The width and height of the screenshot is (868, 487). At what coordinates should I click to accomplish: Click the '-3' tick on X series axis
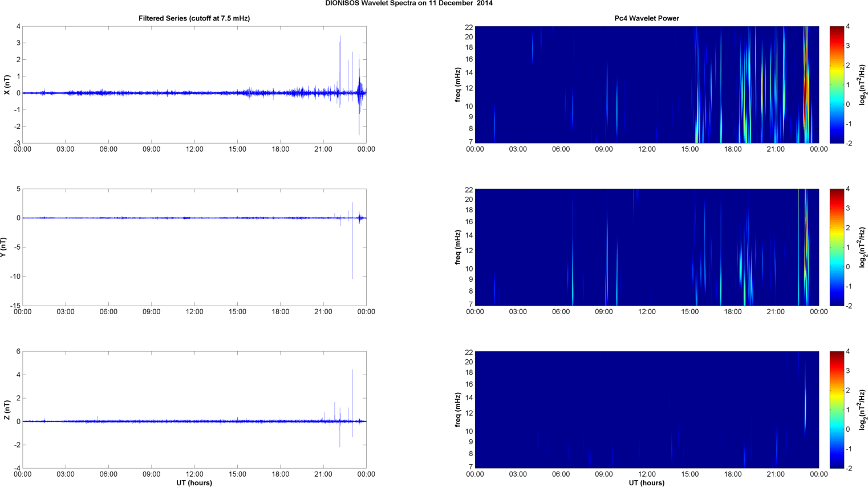click(17, 144)
